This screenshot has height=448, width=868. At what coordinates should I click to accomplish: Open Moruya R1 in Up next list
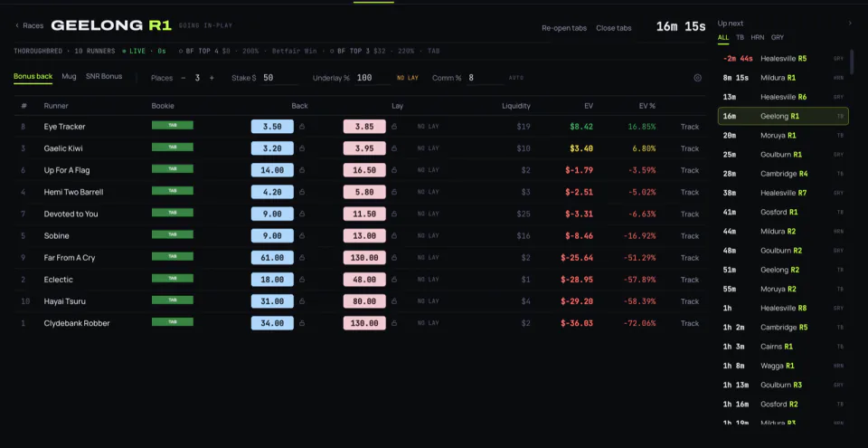tap(783, 135)
